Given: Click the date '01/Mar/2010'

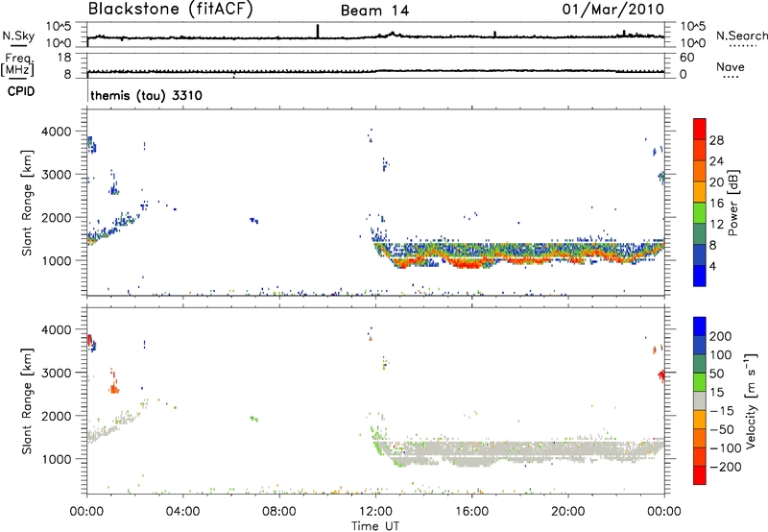Looking at the screenshot, I should (612, 10).
